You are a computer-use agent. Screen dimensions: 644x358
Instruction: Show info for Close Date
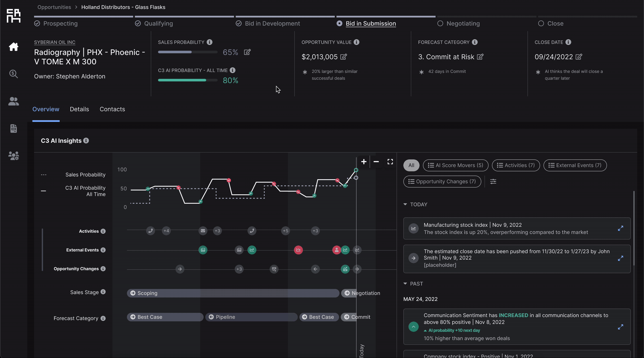click(x=568, y=42)
